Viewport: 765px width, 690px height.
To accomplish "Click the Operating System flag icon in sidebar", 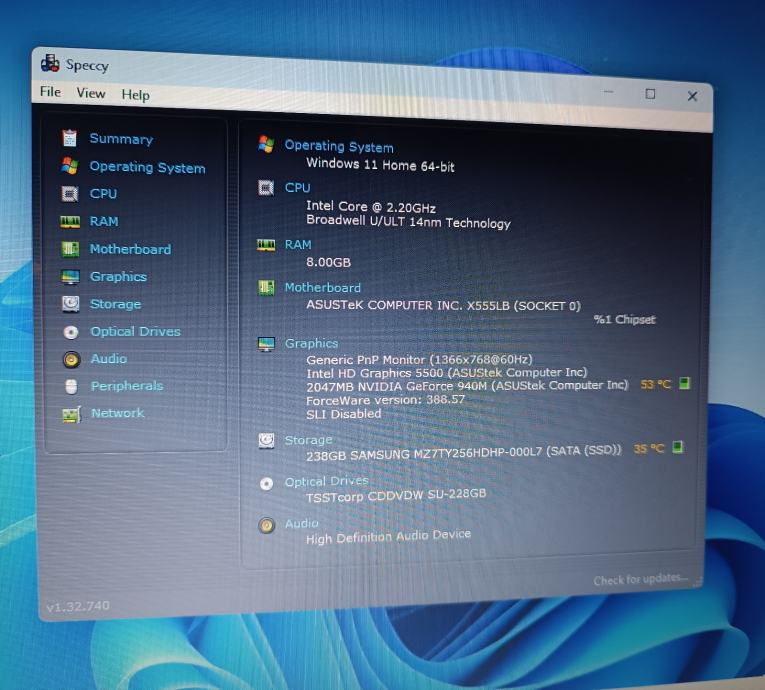I will coord(70,166).
